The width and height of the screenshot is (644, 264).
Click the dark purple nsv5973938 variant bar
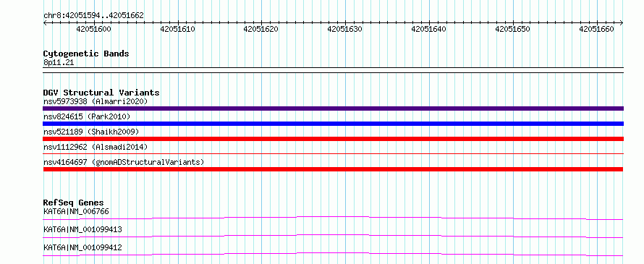(333, 108)
